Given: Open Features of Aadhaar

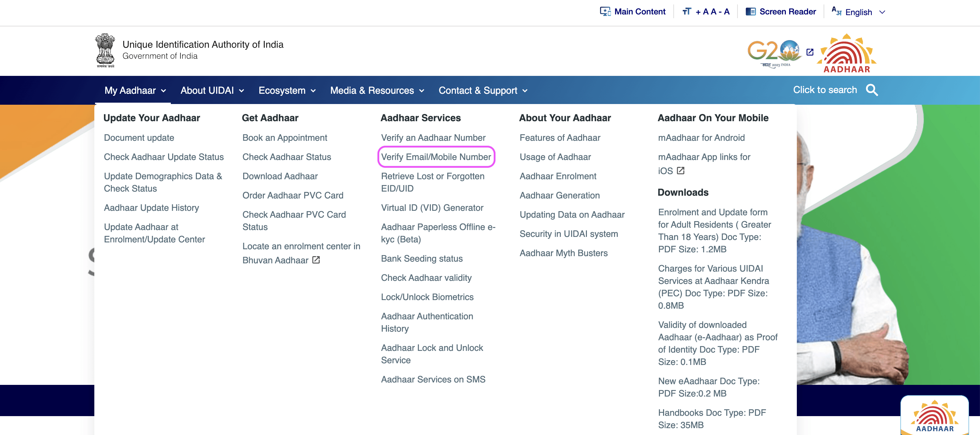Looking at the screenshot, I should (x=560, y=138).
